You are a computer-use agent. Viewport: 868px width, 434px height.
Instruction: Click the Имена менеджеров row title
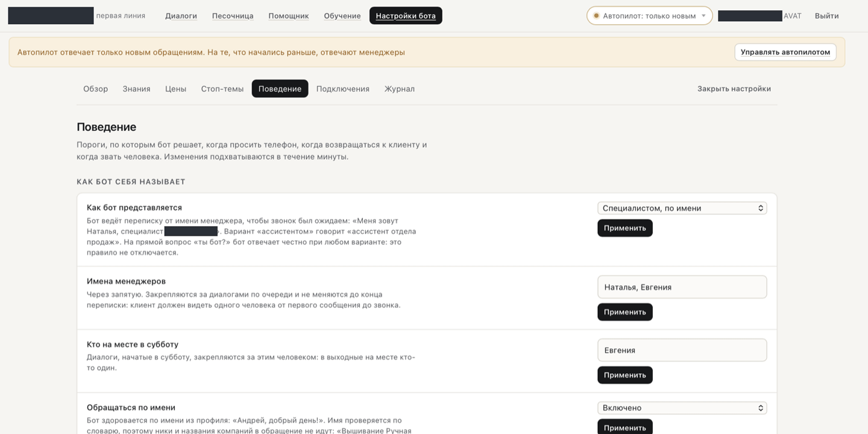(126, 281)
